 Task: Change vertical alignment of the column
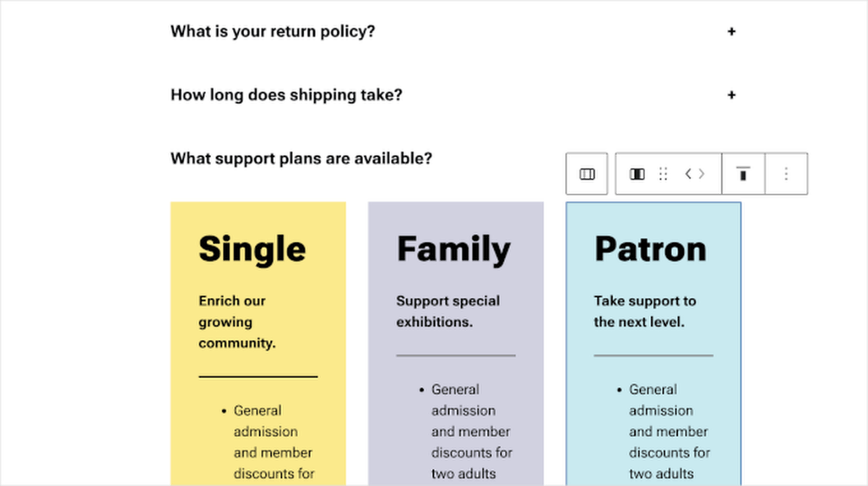pyautogui.click(x=743, y=174)
